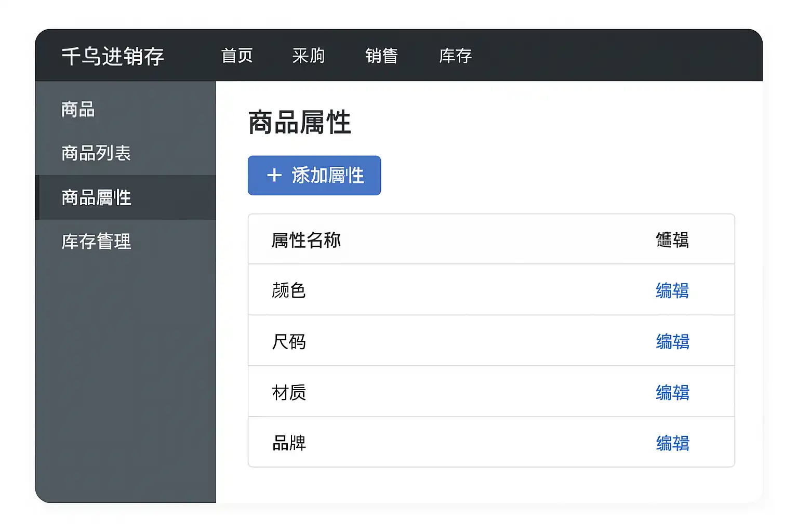
Task: Click the plus icon on 添加属性 button
Action: [274, 176]
